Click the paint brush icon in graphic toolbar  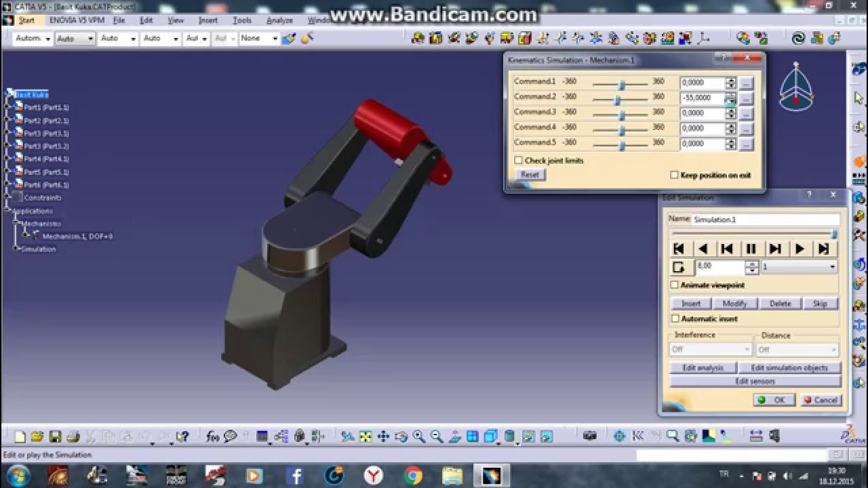click(x=290, y=39)
